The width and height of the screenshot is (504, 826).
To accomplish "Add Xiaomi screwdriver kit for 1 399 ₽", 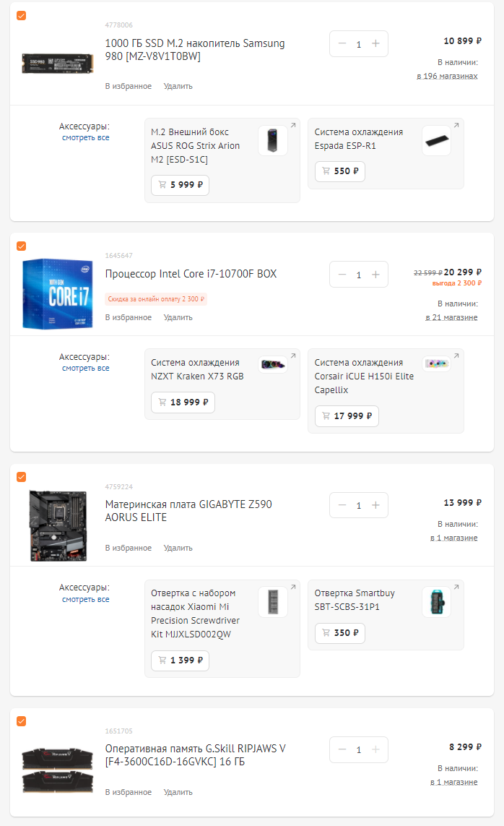I will click(180, 660).
